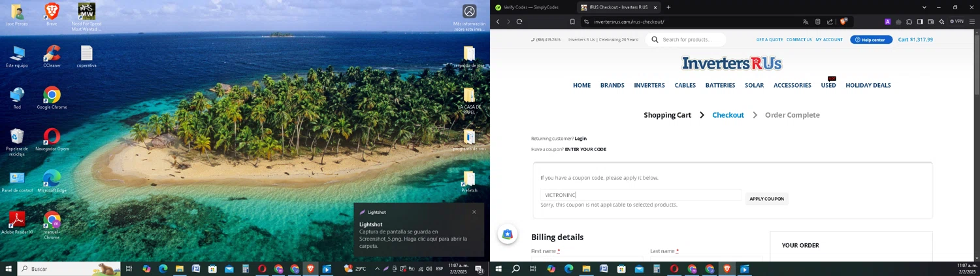Show hidden system tray icons chevron
Viewport: 980px width, 276px height.
point(377,269)
